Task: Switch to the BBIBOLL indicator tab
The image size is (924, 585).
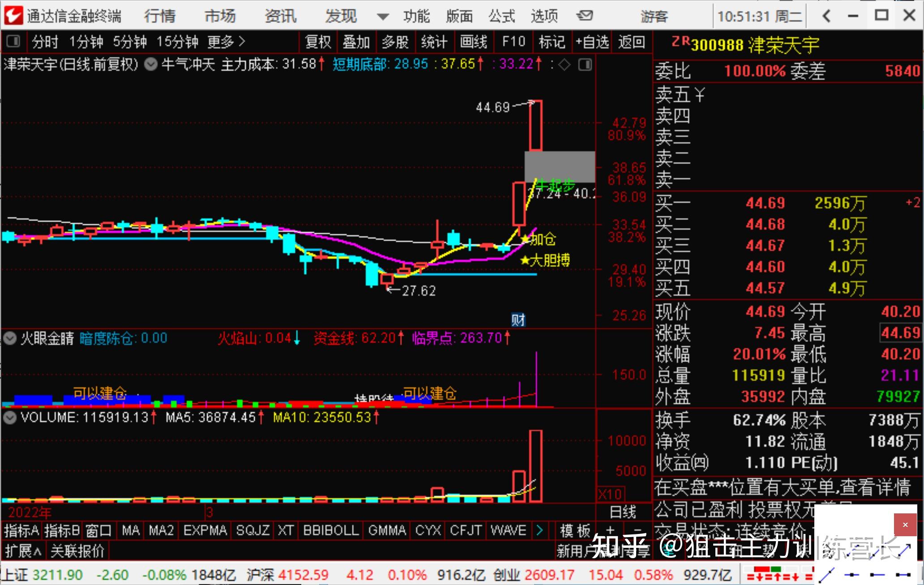Action: 331,530
